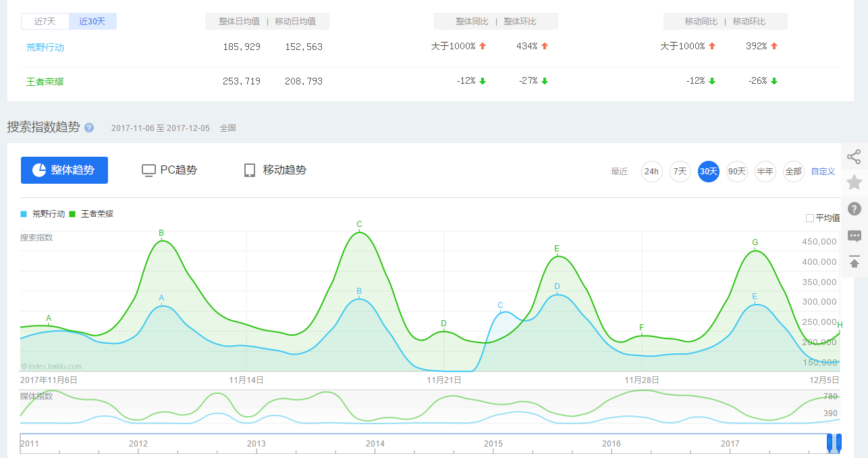
Task: Toggle 王者荣耀 legend green square
Action: coord(72,214)
